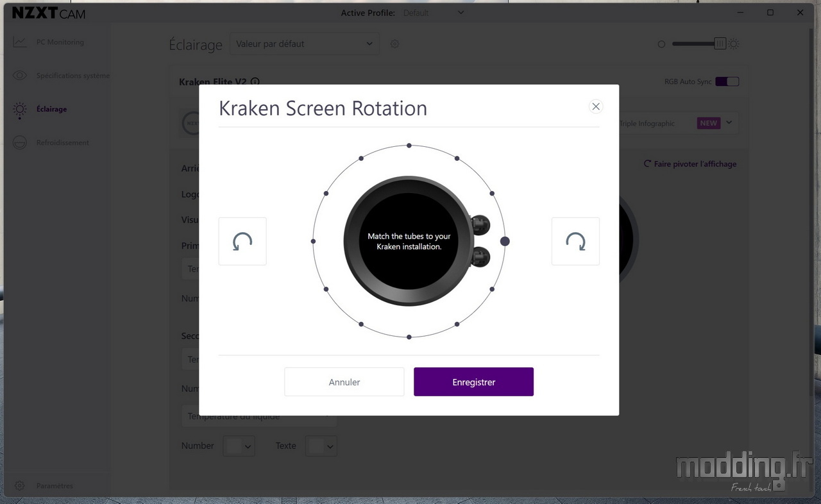The image size is (821, 504).
Task: Select the bottom rotation point on the dial
Action: [409, 337]
